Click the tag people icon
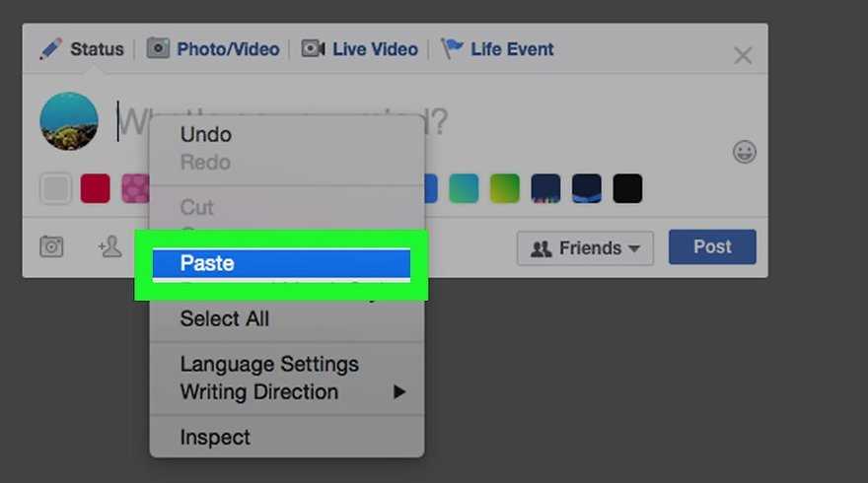 click(x=109, y=246)
